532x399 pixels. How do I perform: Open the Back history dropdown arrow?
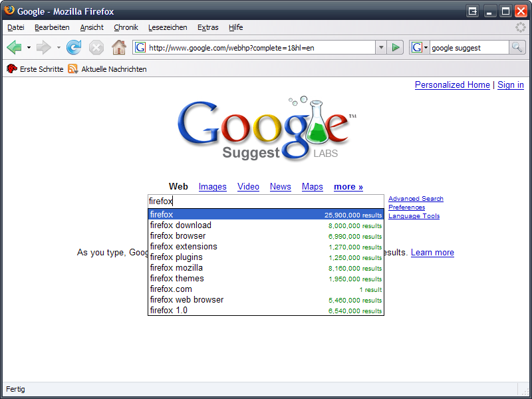(x=29, y=47)
